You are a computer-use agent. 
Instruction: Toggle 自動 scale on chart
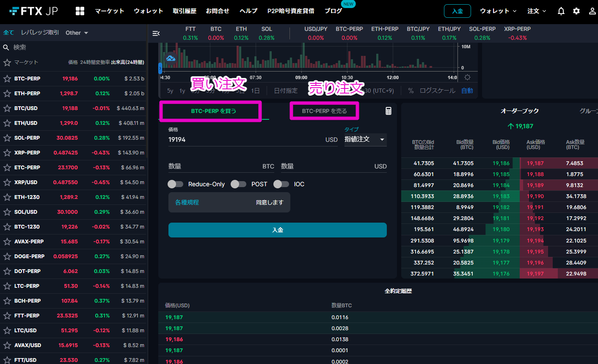(x=467, y=91)
